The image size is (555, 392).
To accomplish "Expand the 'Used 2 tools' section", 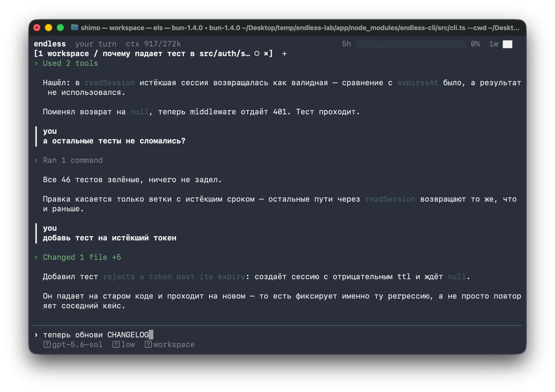I will click(66, 63).
